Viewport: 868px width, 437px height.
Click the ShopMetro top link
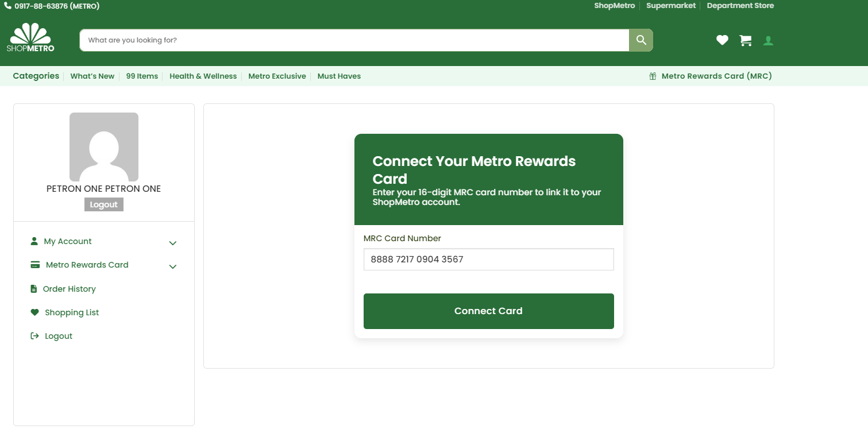coord(615,6)
